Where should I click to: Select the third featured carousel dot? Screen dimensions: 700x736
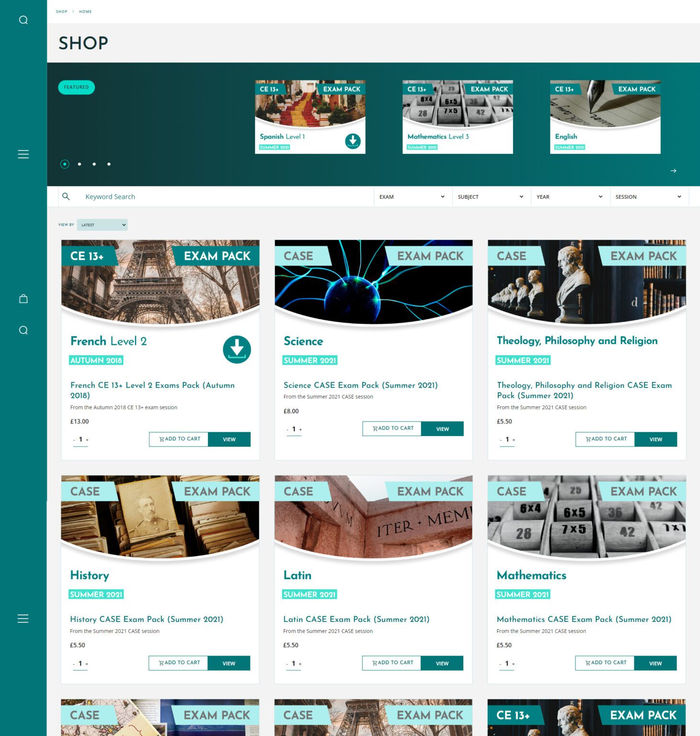click(94, 164)
